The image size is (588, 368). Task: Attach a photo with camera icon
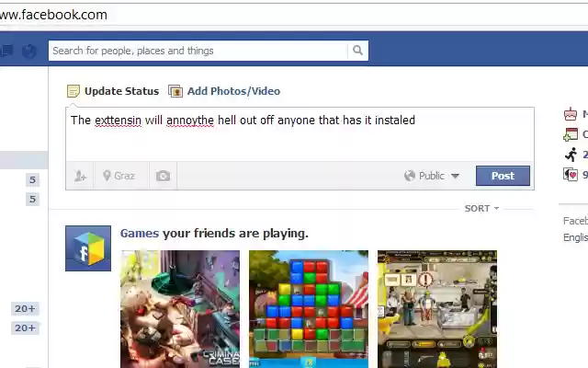pyautogui.click(x=163, y=176)
